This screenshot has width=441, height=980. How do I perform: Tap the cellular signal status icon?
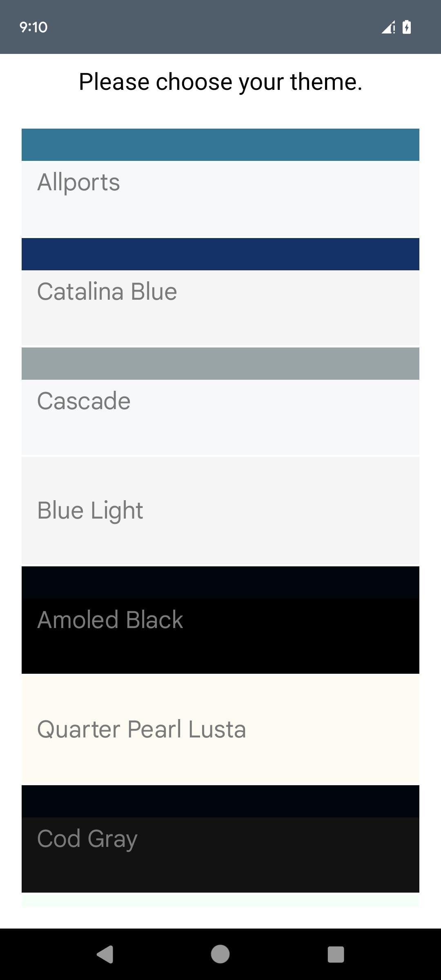[x=388, y=27]
